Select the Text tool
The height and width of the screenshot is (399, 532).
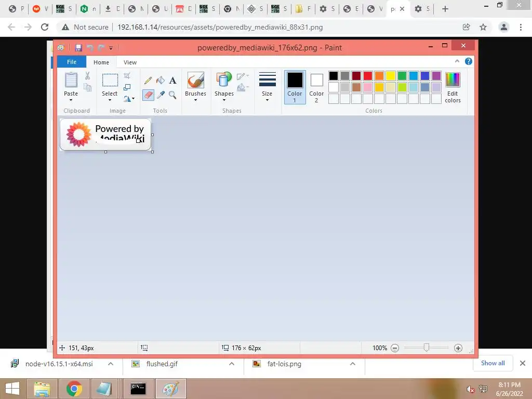point(172,81)
